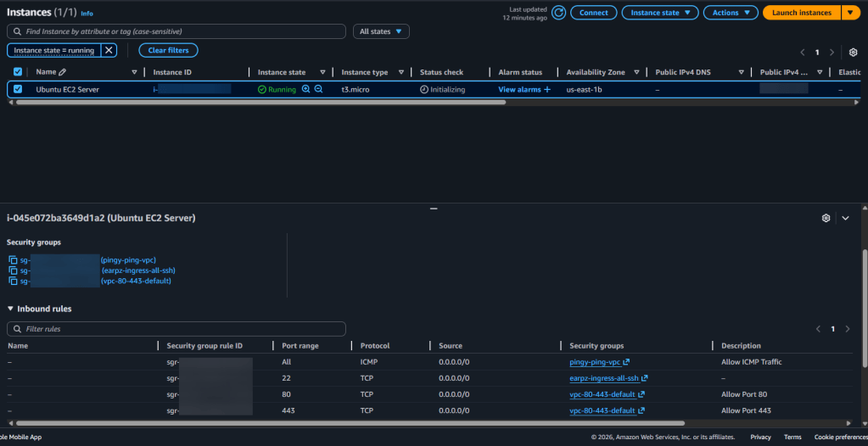Open instances table preferences gear
This screenshot has height=446, width=868.
click(x=853, y=52)
